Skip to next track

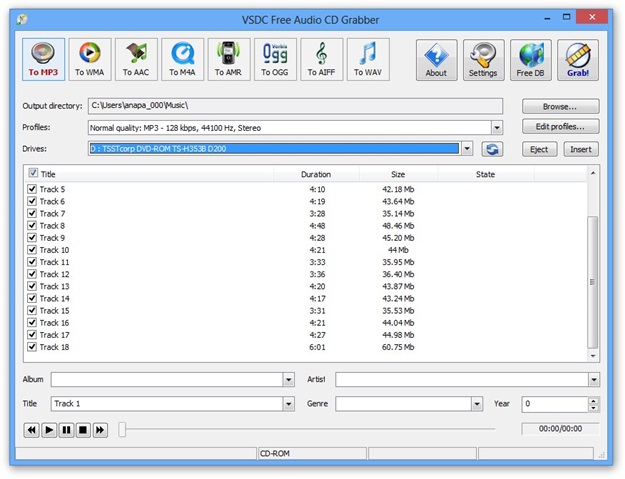(100, 430)
